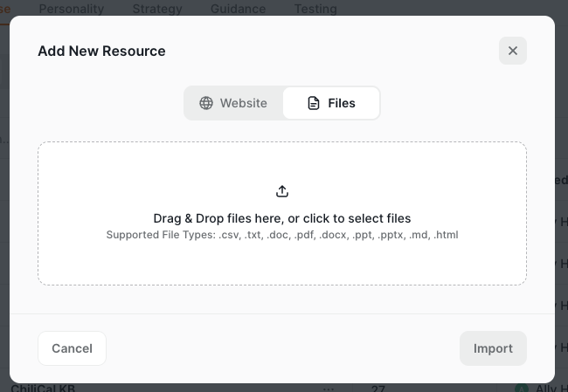This screenshot has width=568, height=392.
Task: Click the upload arrow icon
Action: [282, 191]
